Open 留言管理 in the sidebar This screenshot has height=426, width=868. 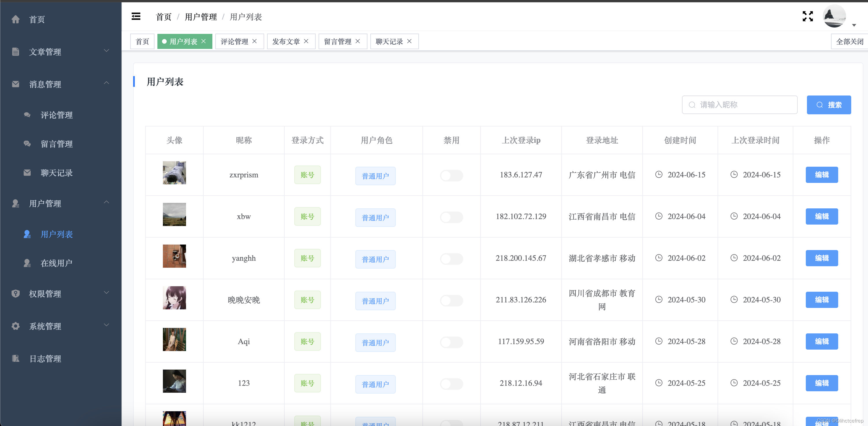(x=61, y=144)
